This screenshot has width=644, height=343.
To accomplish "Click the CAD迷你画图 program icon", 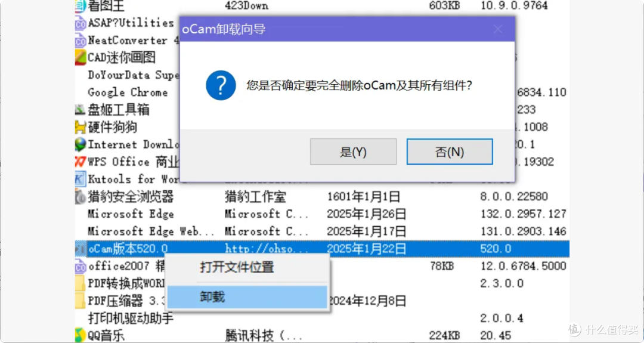I will [80, 58].
